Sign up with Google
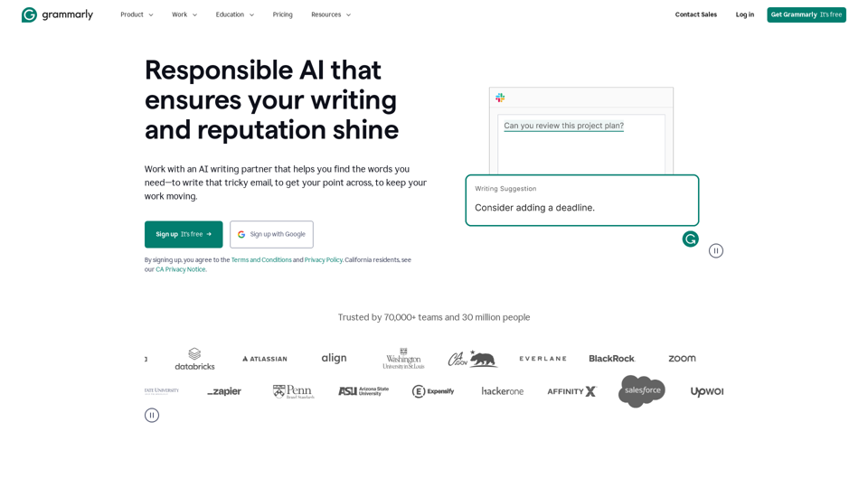The image size is (868, 488). pos(271,234)
